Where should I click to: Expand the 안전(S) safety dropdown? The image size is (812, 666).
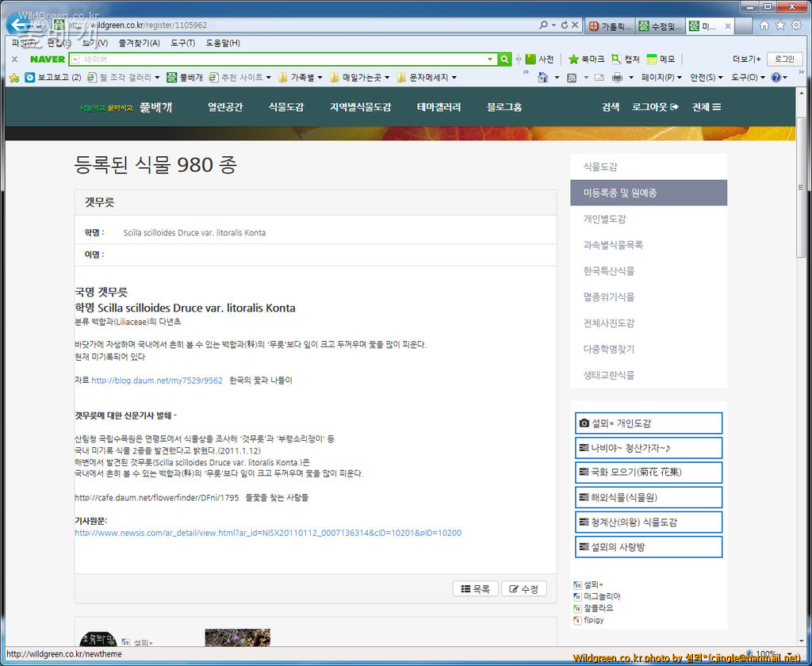(x=703, y=77)
